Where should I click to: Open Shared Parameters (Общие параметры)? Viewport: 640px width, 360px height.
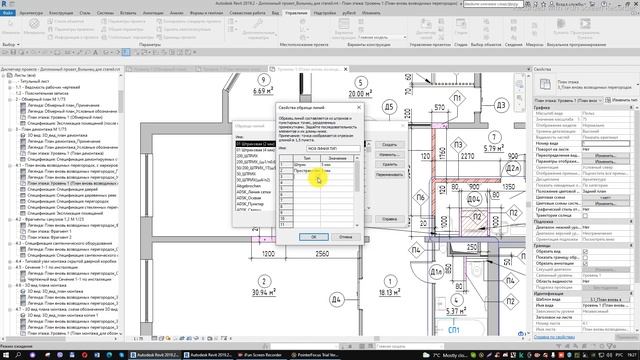point(122,29)
